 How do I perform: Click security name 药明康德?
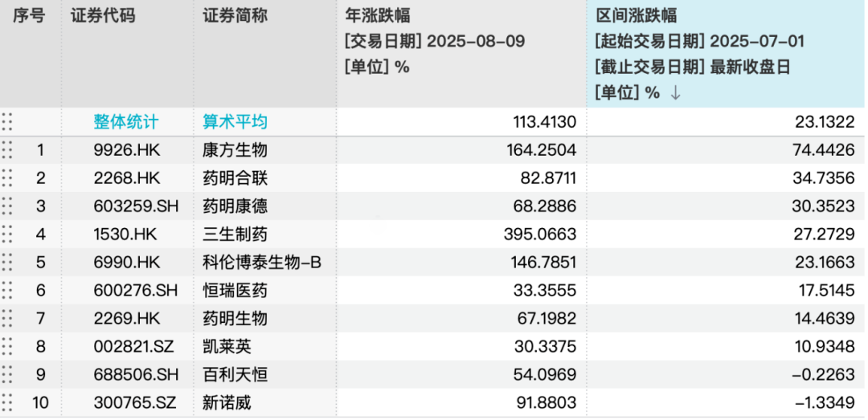pyautogui.click(x=235, y=206)
